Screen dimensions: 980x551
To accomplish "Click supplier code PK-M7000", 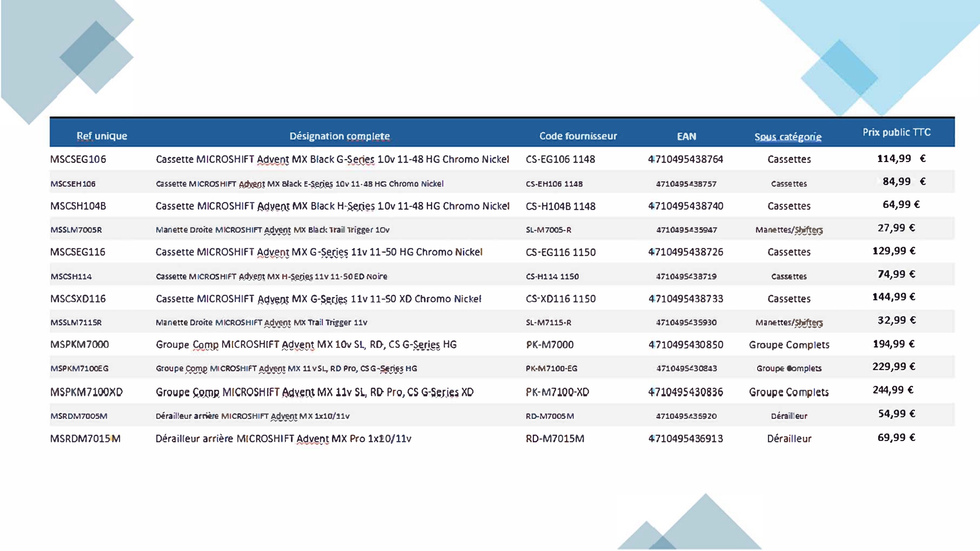I will pos(550,345).
